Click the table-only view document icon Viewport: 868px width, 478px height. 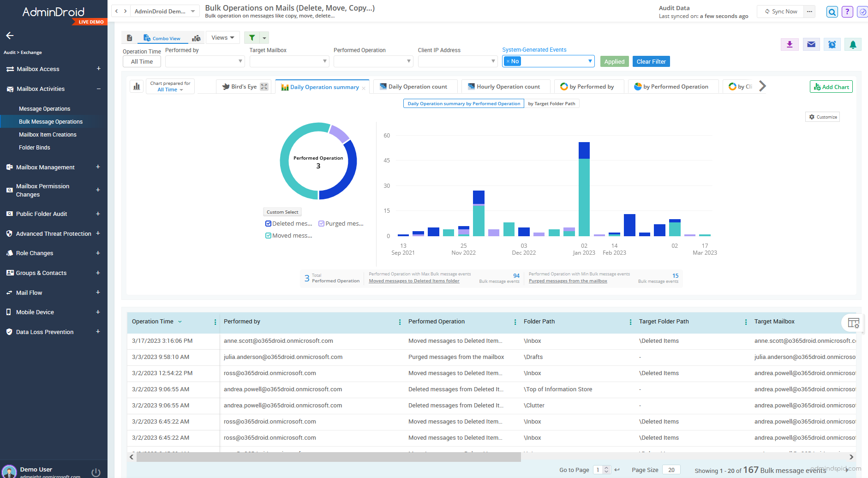[130, 37]
